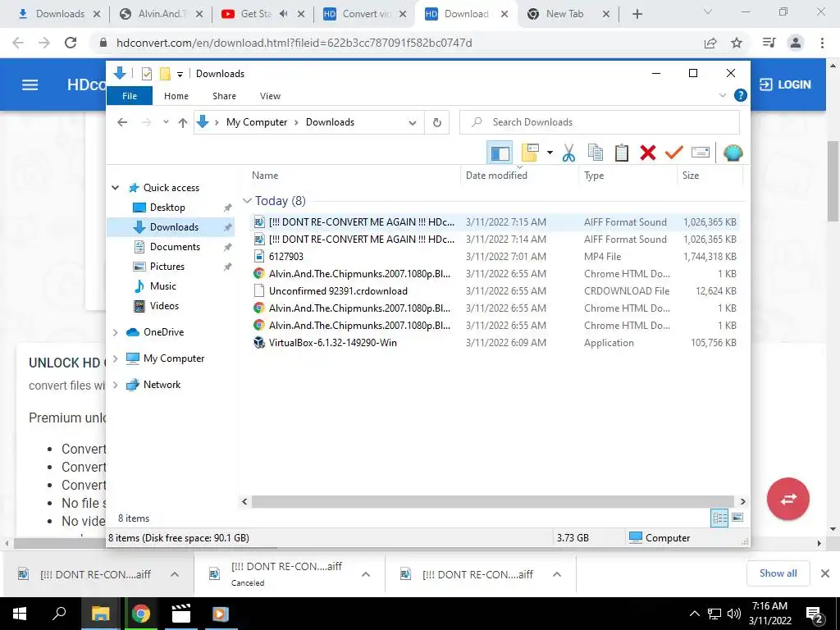The width and height of the screenshot is (840, 630).
Task: Click the LOGIN button on HDconvert
Action: (785, 84)
